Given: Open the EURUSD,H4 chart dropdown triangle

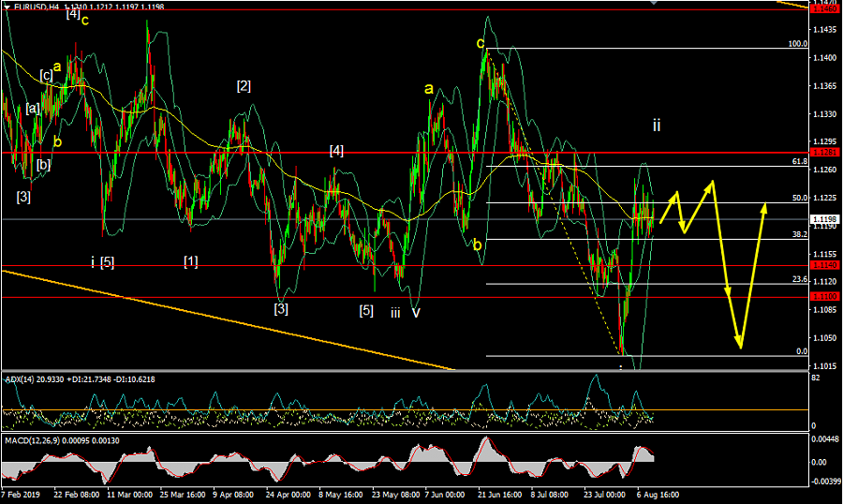Looking at the screenshot, I should (x=7, y=6).
